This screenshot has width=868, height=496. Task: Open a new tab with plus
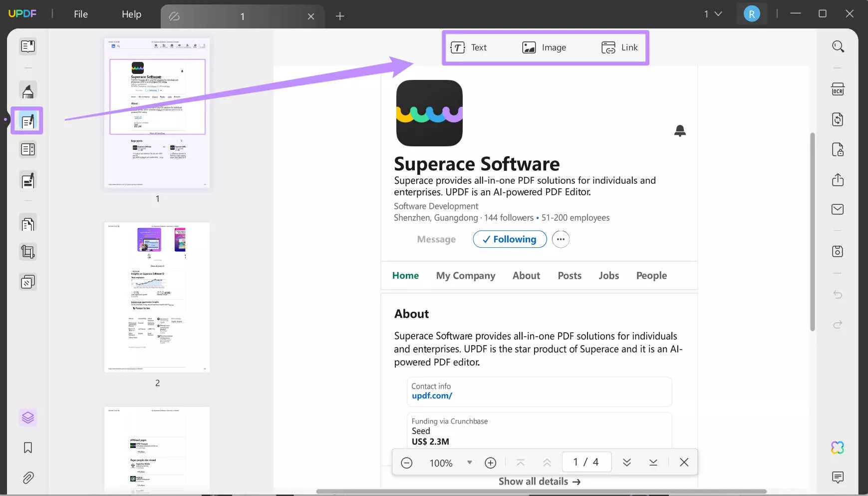(340, 16)
